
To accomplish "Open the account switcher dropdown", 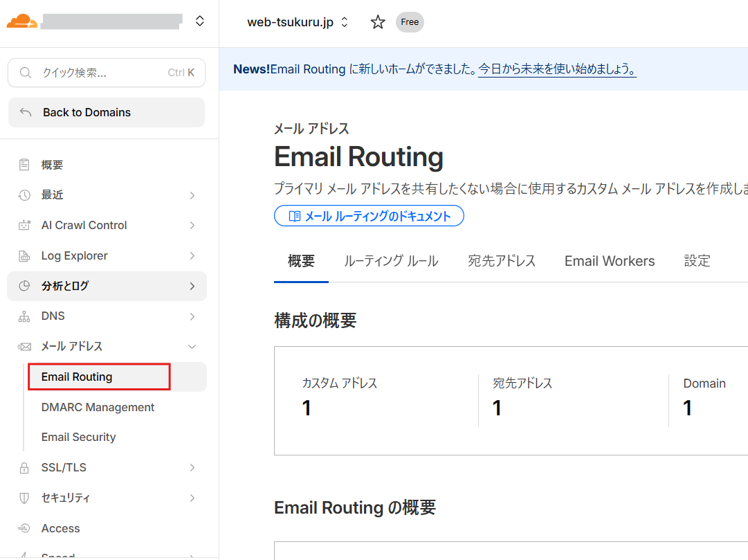I will (200, 21).
